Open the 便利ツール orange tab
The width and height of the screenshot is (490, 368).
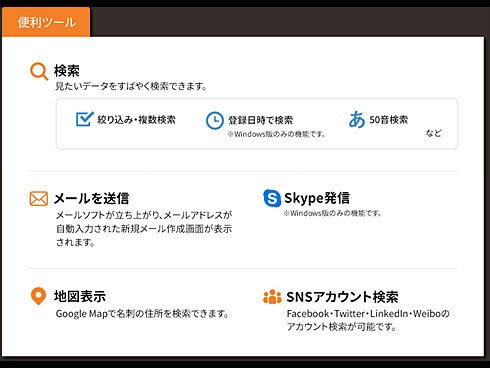point(46,22)
